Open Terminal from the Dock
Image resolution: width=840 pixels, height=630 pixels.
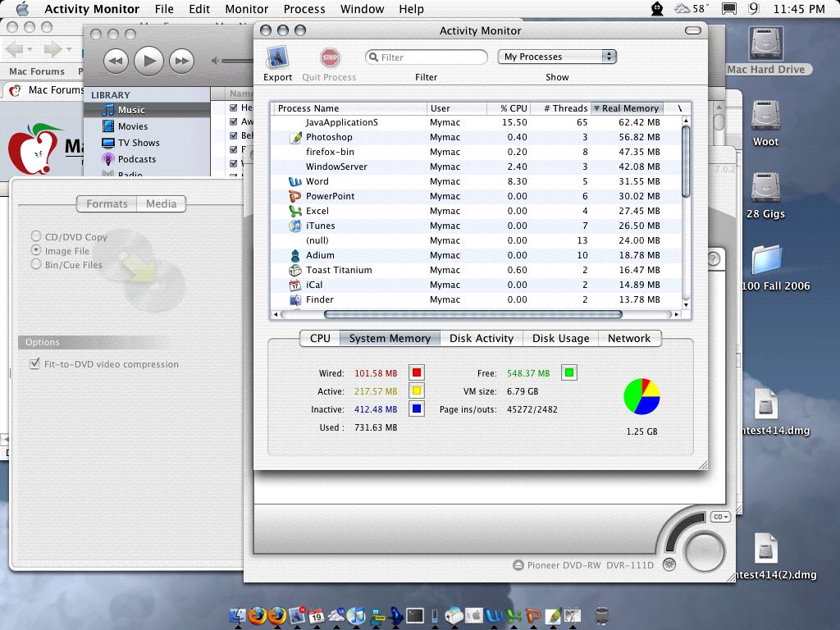pos(415,616)
